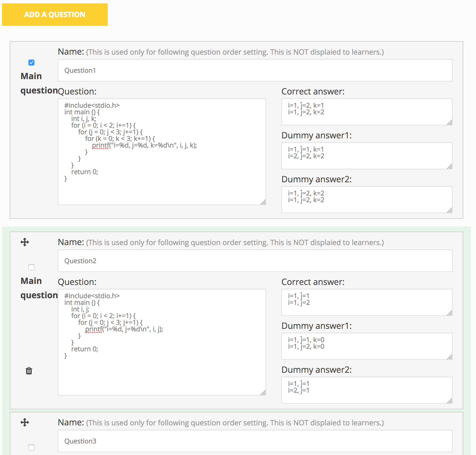This screenshot has width=476, height=455.
Task: Click resize grip of Question1 Correct answer box
Action: click(x=450, y=123)
